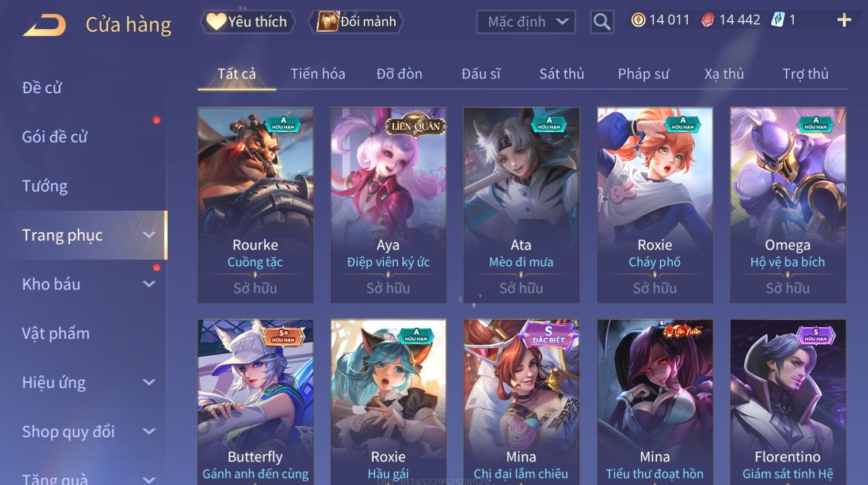Select the Aya Điệp viên ký ức skin
Screen dimensions: 868x485
coord(389,205)
